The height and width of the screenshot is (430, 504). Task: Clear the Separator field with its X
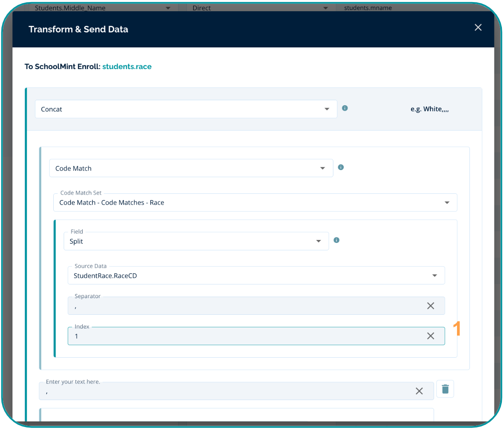tap(430, 306)
